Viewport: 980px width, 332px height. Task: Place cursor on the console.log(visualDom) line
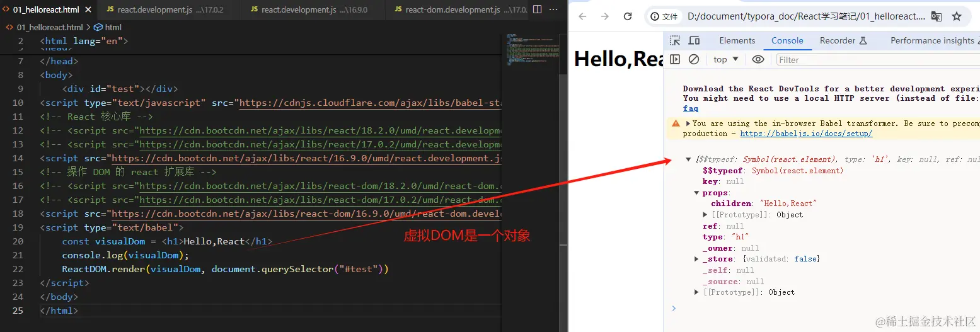[x=125, y=255]
